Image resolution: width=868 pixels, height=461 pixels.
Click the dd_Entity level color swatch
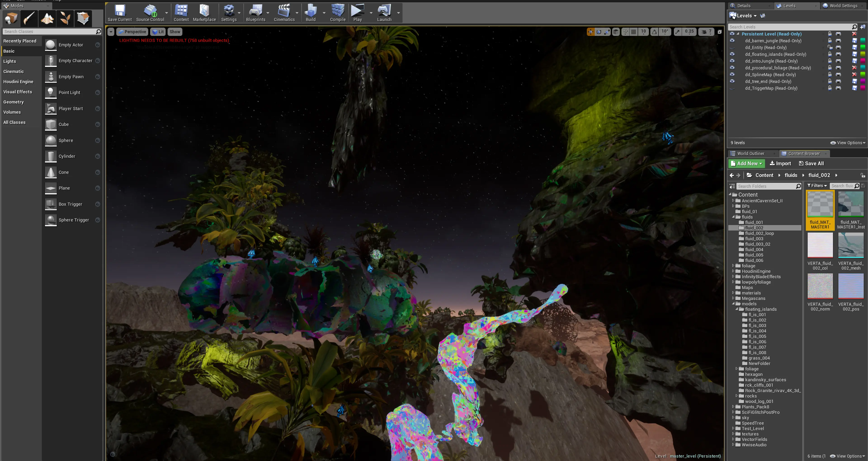[863, 47]
